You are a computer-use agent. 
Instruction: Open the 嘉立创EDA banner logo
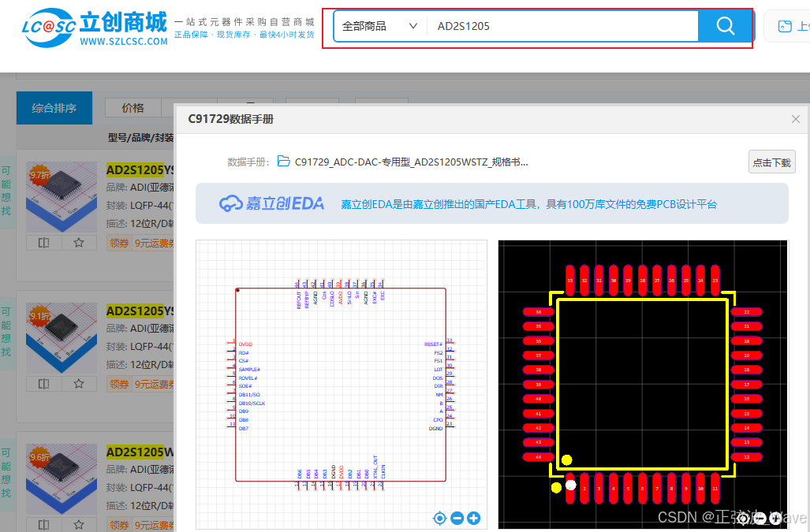pos(272,204)
